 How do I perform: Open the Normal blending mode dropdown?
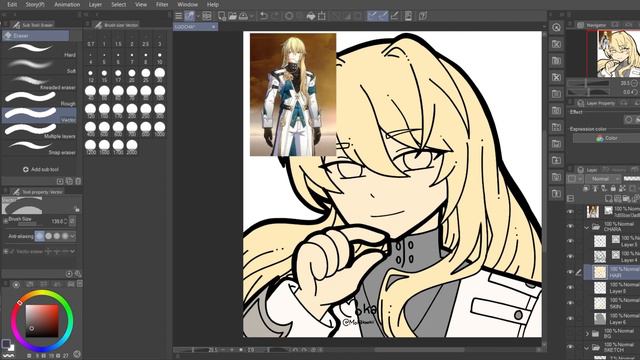coord(603,179)
